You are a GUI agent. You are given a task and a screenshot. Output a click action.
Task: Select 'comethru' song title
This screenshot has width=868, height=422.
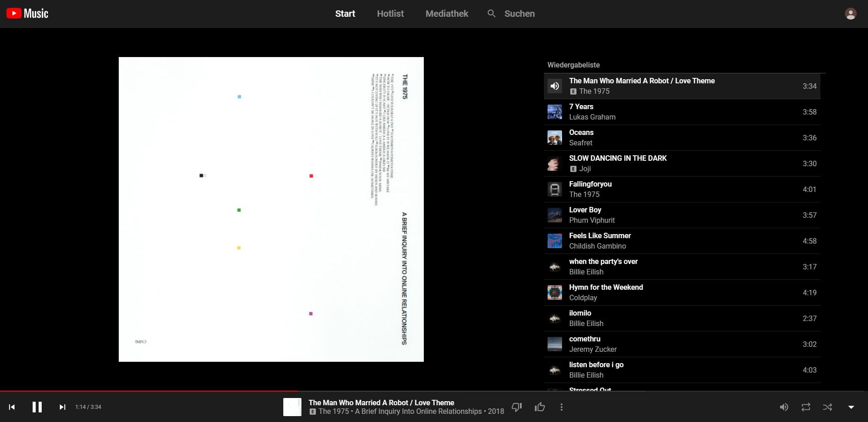[x=585, y=339]
